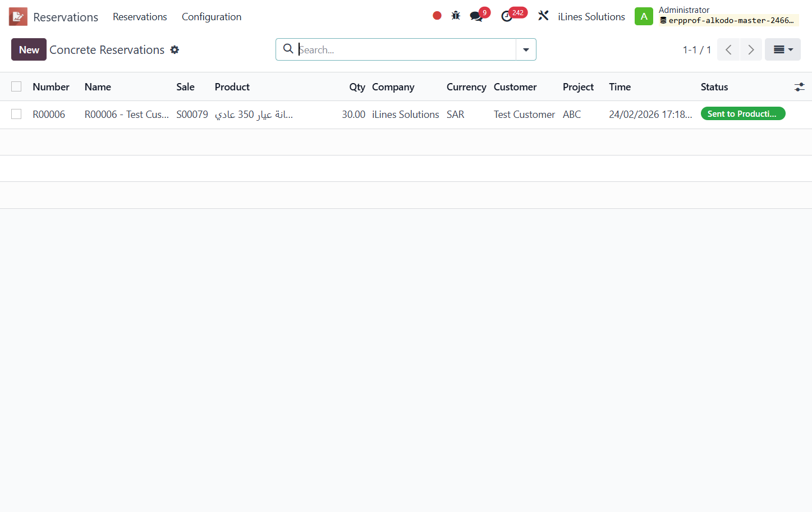Sort by the Time column header
This screenshot has width=812, height=512.
click(x=620, y=87)
